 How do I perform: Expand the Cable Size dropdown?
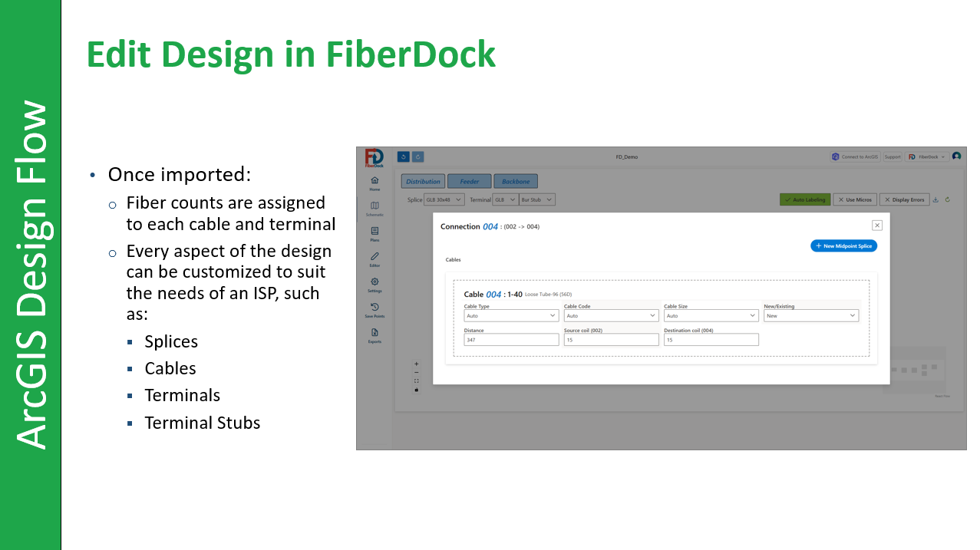point(711,315)
